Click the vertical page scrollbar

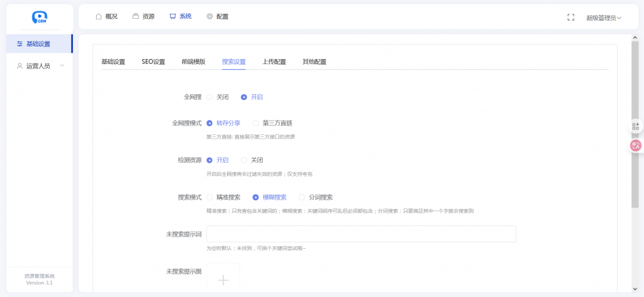coord(635,126)
